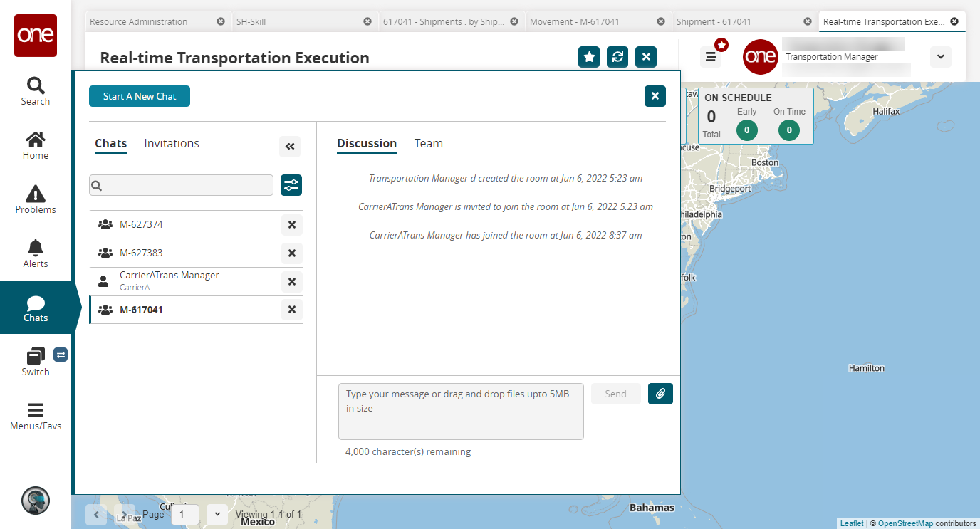Click Start A New Chat button
The height and width of the screenshot is (529, 980).
[140, 96]
